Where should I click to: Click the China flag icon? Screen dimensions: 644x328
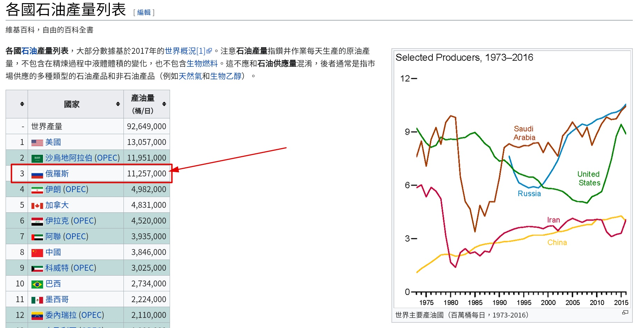point(37,253)
